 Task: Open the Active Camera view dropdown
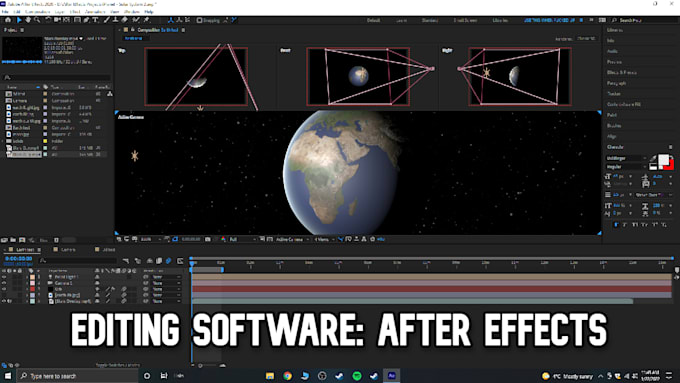click(x=293, y=239)
